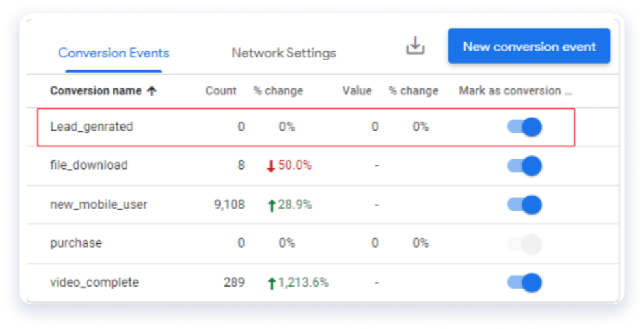644x329 pixels.
Task: Toggle Lead_genrated conversion switch
Action: [x=524, y=127]
